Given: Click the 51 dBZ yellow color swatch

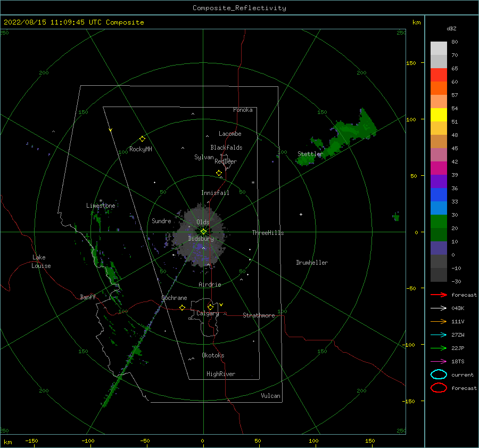Looking at the screenshot, I should pos(439,115).
